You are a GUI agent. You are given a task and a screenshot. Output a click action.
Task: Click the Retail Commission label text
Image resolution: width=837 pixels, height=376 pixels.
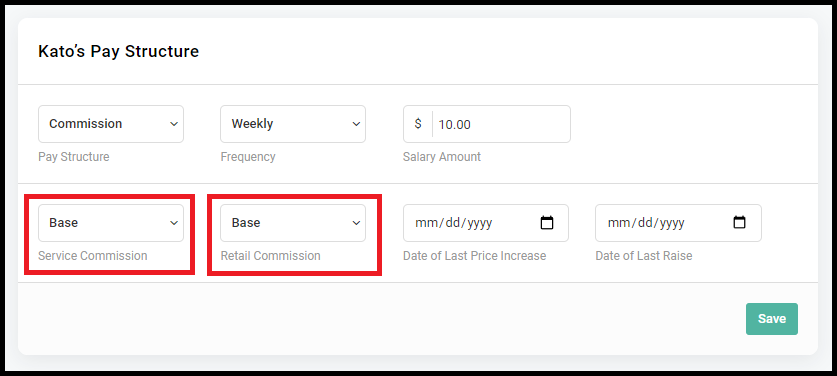pyautogui.click(x=271, y=256)
